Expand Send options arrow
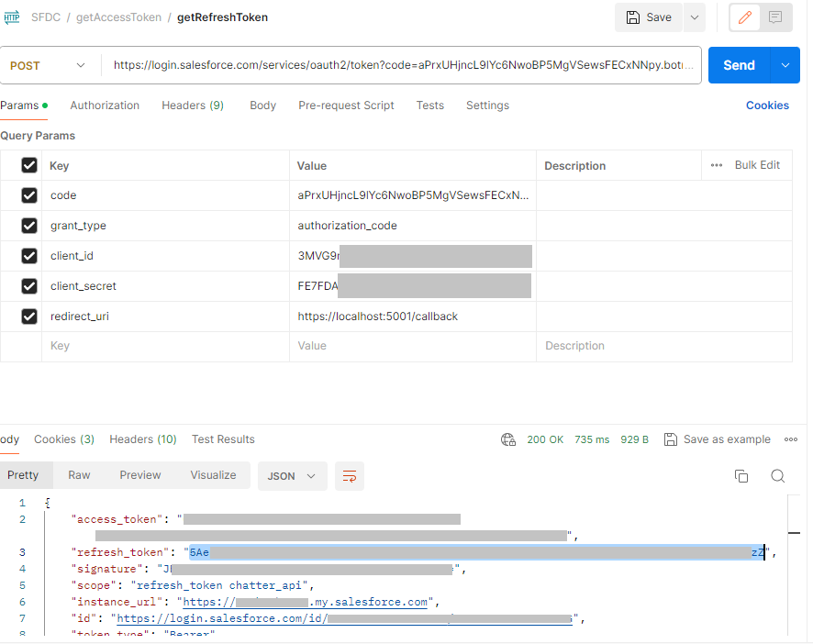 pos(785,65)
